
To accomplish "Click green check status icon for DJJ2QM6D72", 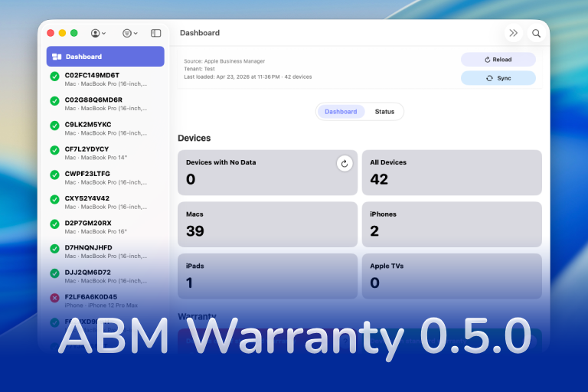I will pyautogui.click(x=55, y=273).
